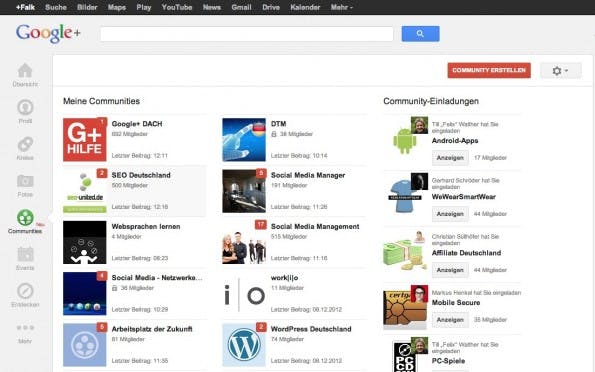Open the Google+ DACH G+ Hilfe thumbnail
This screenshot has height=372, width=595.
pyautogui.click(x=85, y=140)
